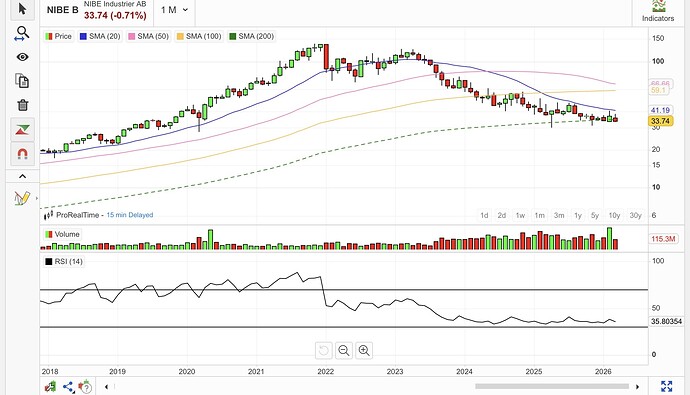Screen dimensions: 690x395
Task: Click the ProRealTime logo icon
Action: (48, 215)
